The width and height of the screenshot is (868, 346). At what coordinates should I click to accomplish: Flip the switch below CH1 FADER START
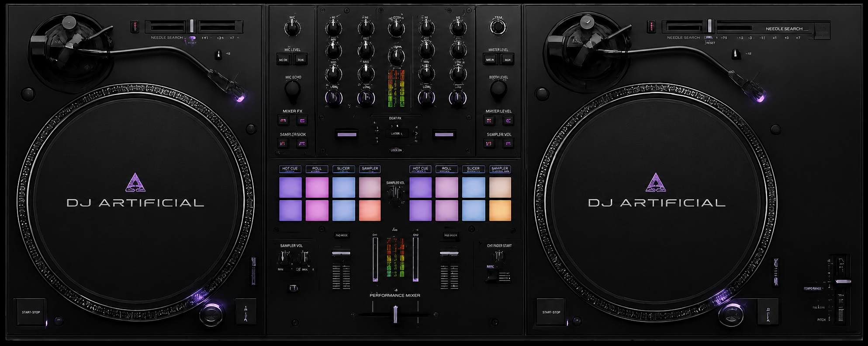[x=493, y=276]
